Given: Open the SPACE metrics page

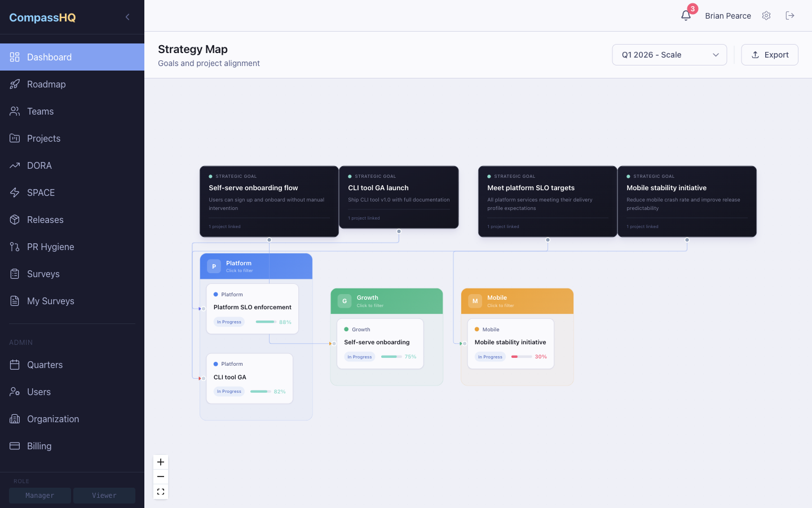Looking at the screenshot, I should coord(41,192).
